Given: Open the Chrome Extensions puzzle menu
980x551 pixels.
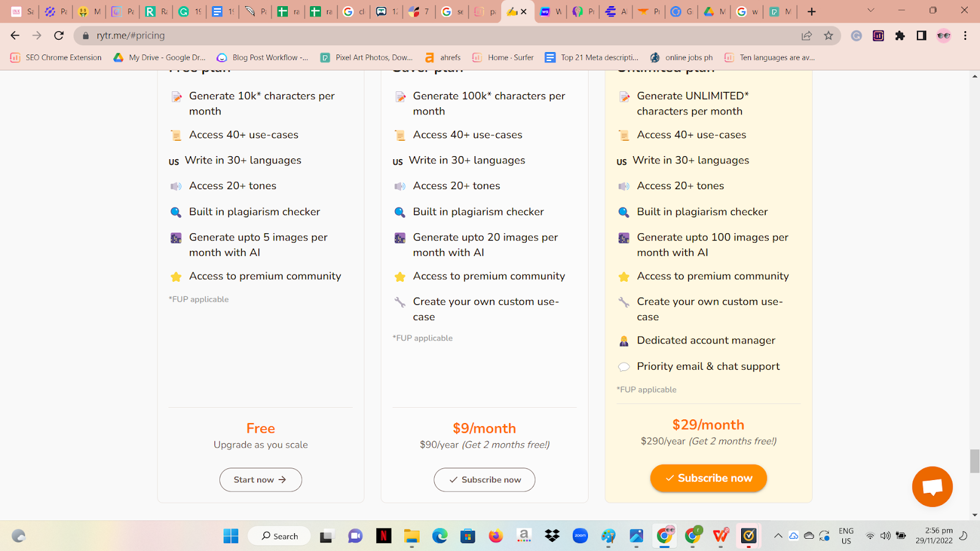Looking at the screenshot, I should (900, 36).
